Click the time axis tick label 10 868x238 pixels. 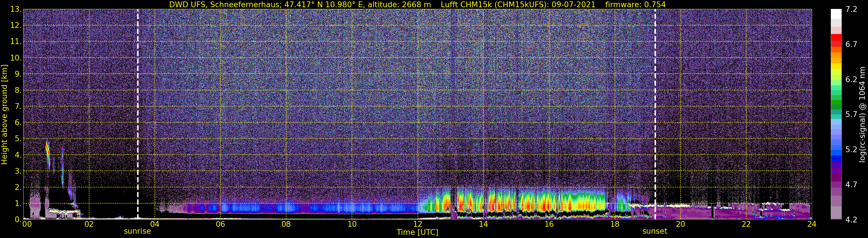(352, 224)
